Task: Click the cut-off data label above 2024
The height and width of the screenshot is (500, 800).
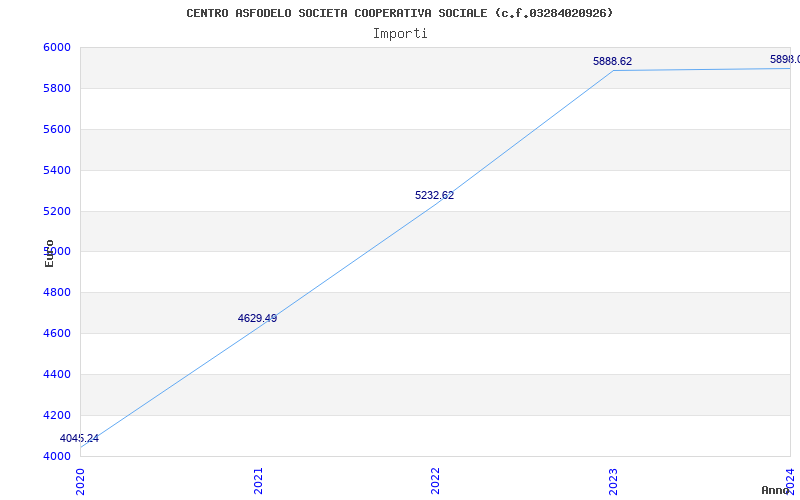Action: click(785, 60)
